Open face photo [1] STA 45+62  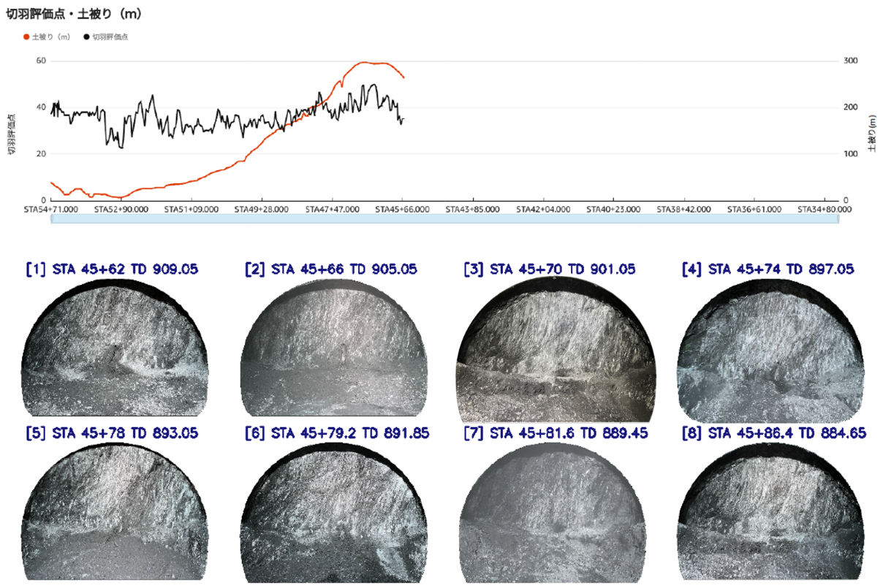(115, 343)
